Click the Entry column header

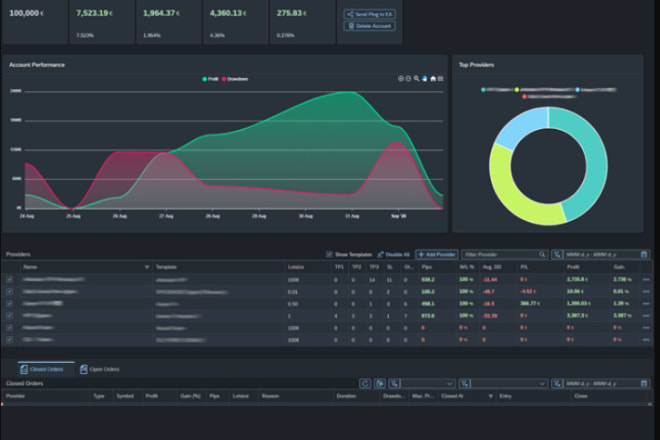[505, 396]
